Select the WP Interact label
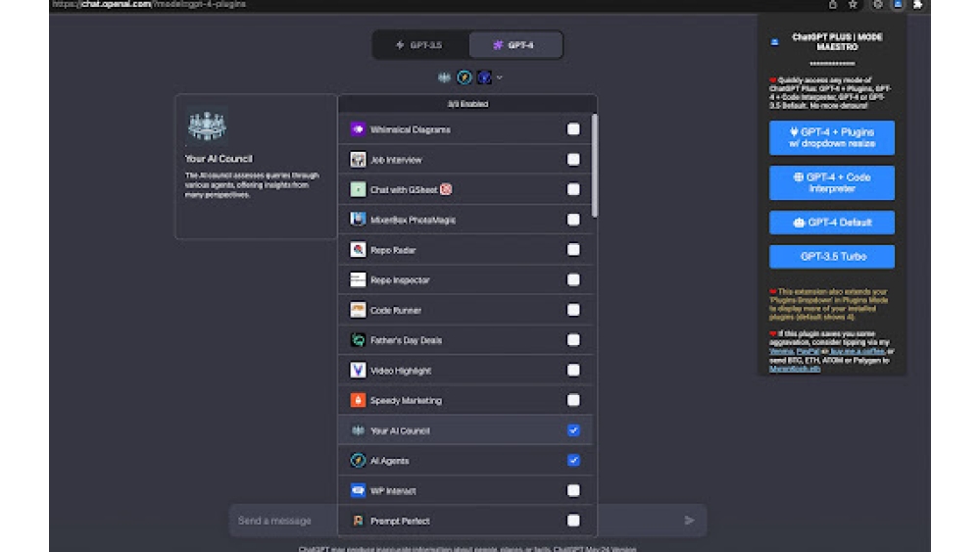Image resolution: width=980 pixels, height=552 pixels. 393,491
